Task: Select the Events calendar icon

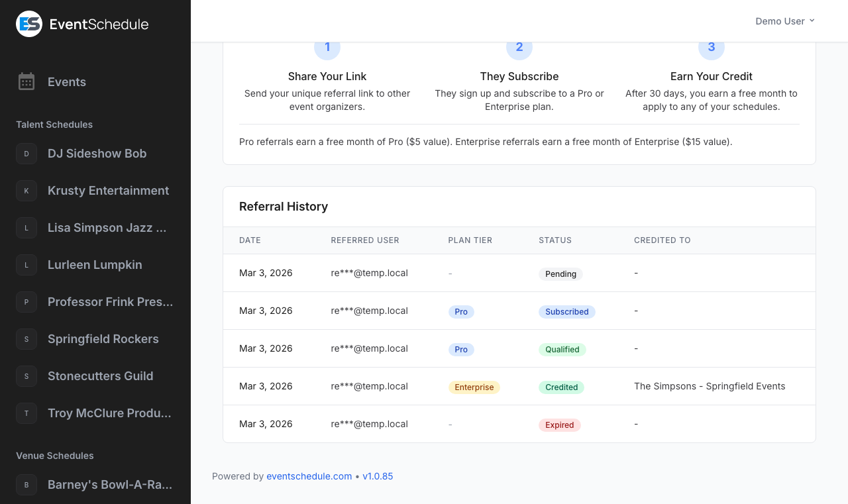Action: [26, 81]
